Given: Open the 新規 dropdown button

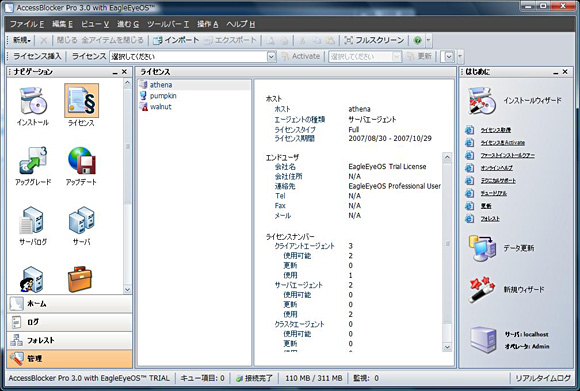Looking at the screenshot, I should [x=21, y=40].
